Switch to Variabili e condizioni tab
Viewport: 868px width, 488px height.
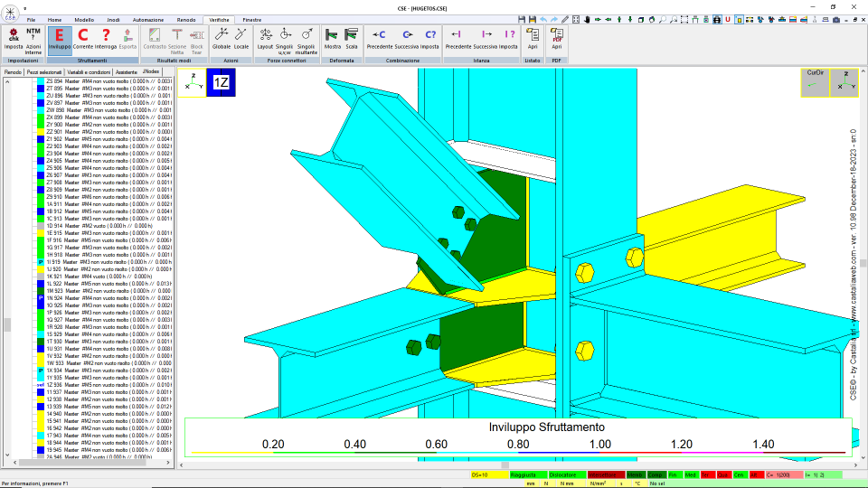point(89,72)
